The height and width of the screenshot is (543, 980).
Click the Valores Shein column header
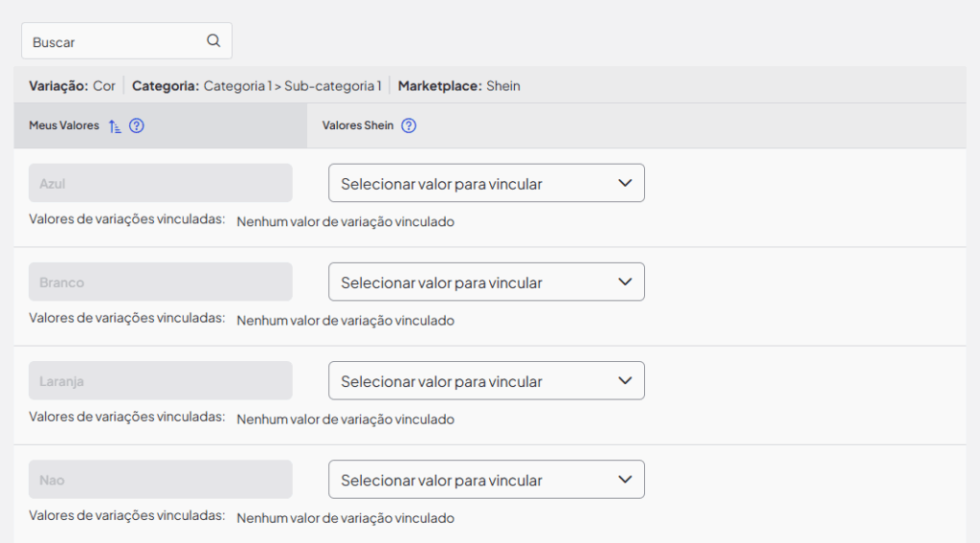[x=358, y=125]
